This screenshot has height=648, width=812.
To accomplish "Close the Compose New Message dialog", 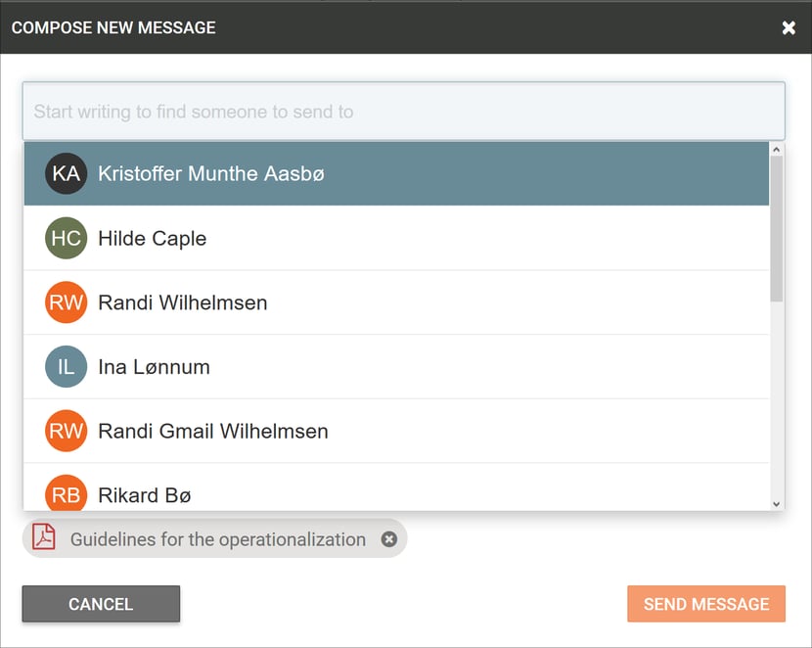I will [789, 27].
